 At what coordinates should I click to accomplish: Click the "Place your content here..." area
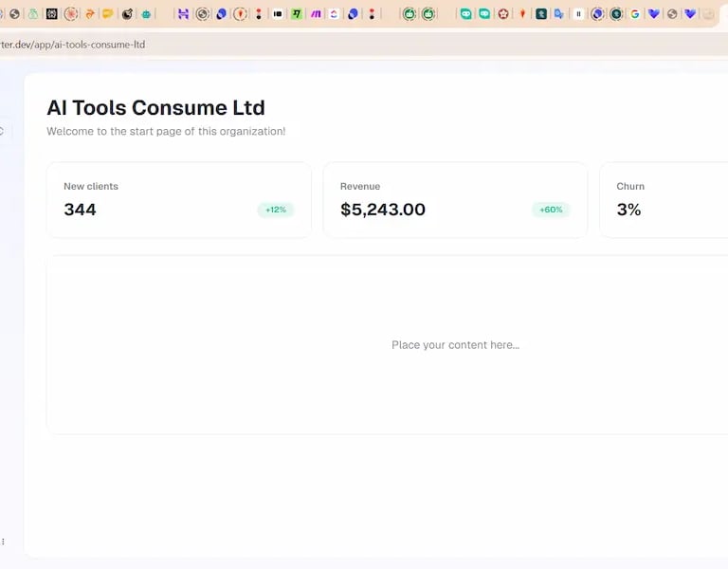click(x=455, y=345)
